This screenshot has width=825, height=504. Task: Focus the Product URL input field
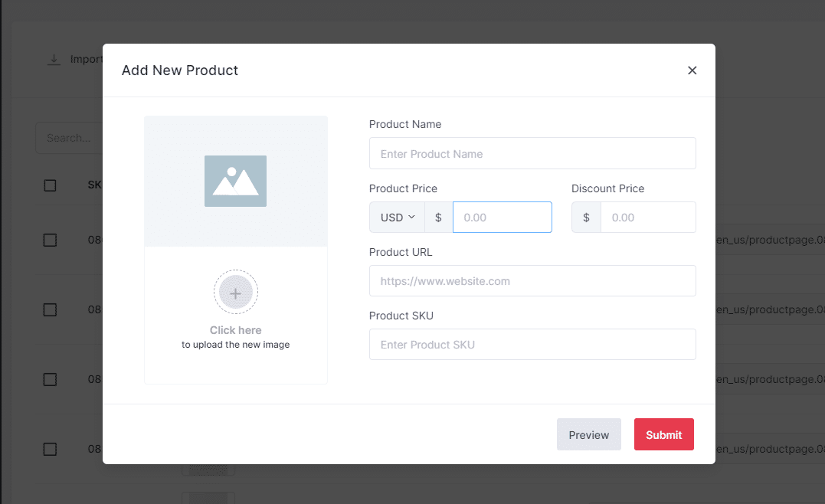[x=532, y=281]
